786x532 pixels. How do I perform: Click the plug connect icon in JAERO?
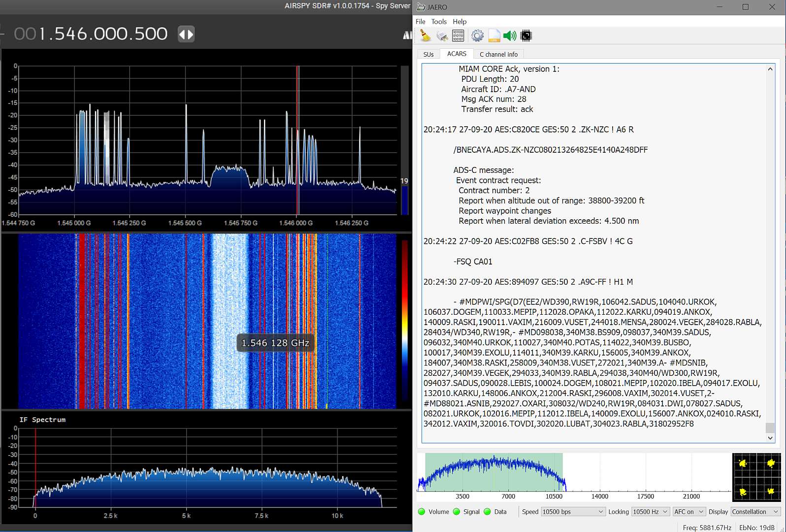tap(442, 36)
